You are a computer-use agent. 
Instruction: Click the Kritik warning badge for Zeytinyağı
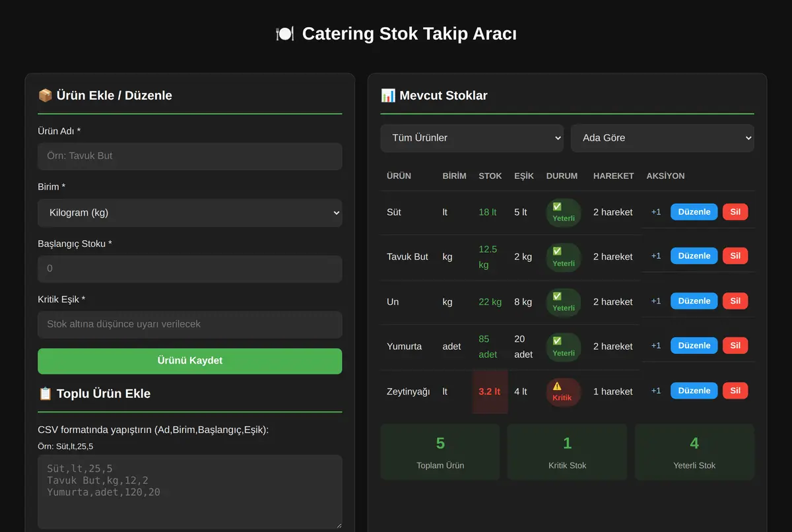(x=563, y=392)
